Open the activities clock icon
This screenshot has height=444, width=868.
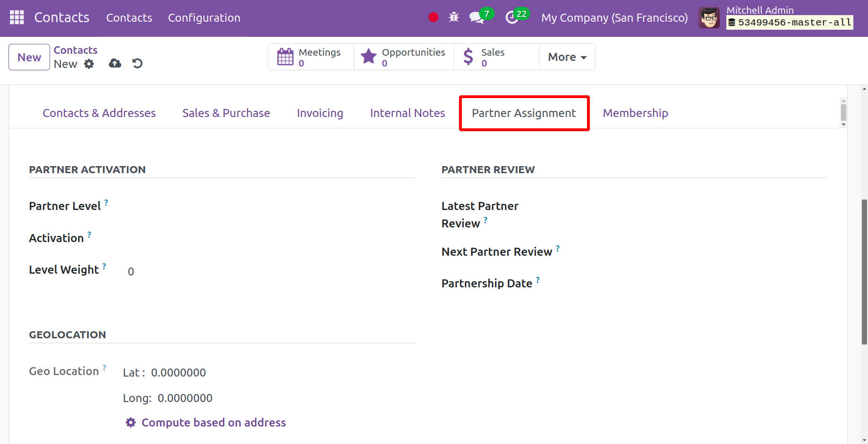pos(512,18)
